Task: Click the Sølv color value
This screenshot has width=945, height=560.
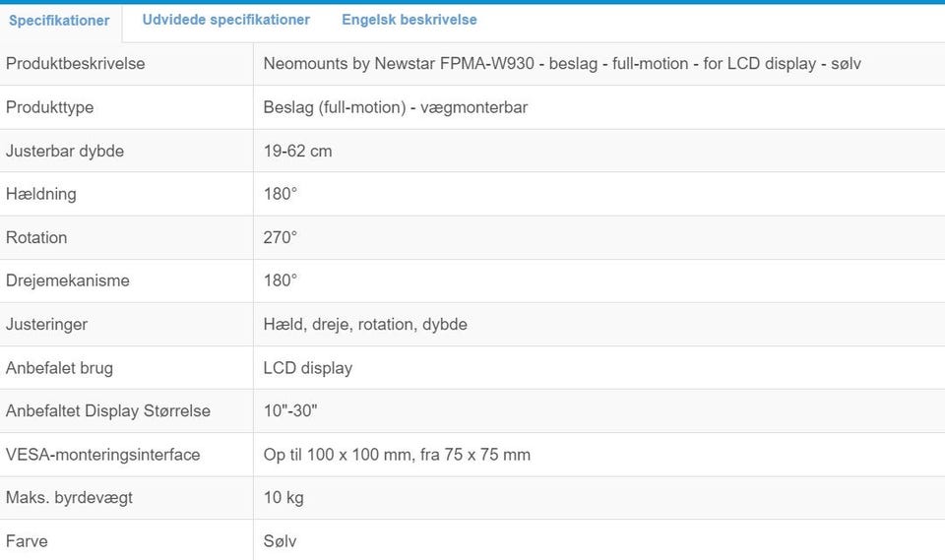Action: tap(281, 541)
